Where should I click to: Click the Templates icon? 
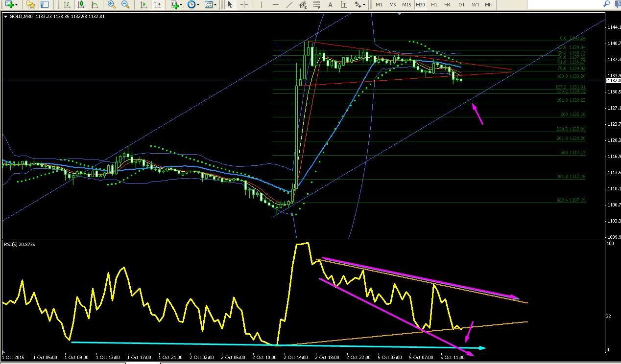(208, 4)
